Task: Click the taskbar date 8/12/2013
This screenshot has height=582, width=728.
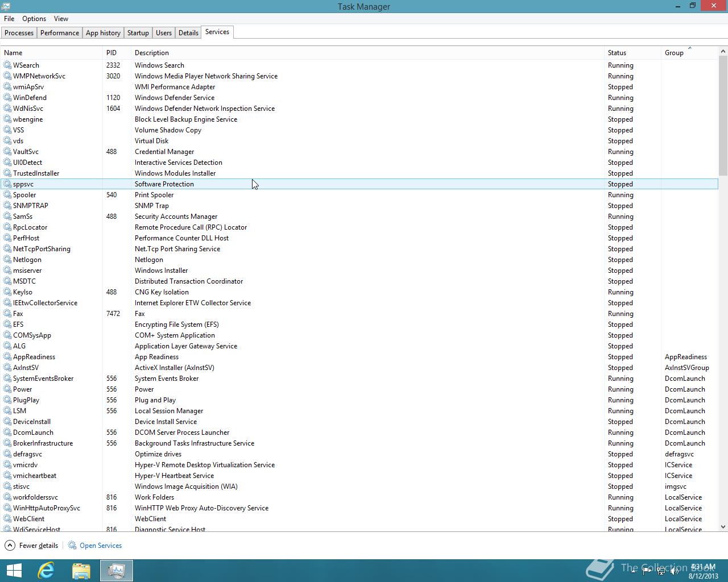Action: (x=704, y=576)
